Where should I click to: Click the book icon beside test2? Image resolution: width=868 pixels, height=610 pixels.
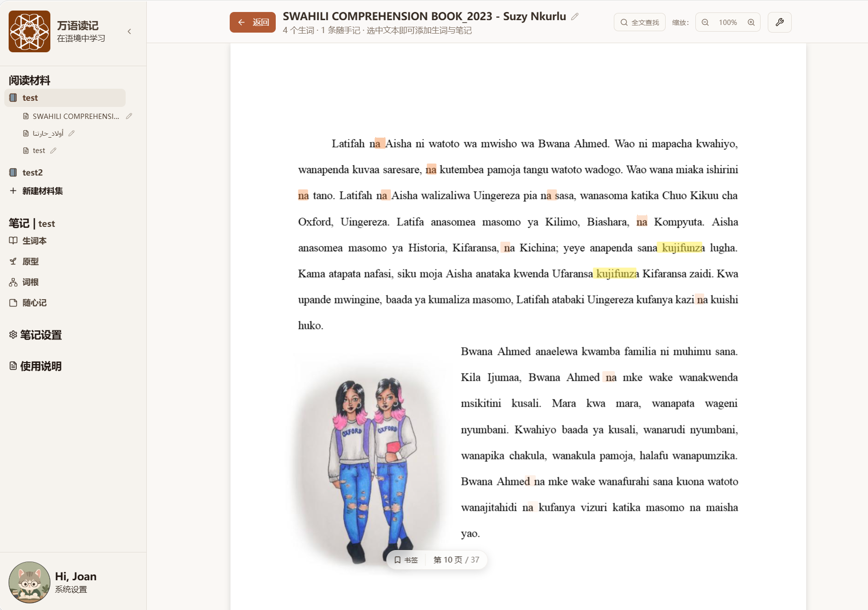[x=13, y=173]
